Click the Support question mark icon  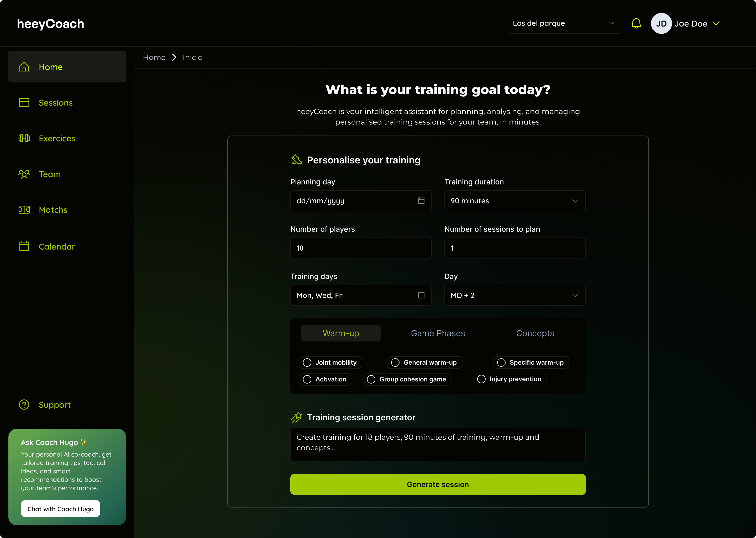pos(24,405)
